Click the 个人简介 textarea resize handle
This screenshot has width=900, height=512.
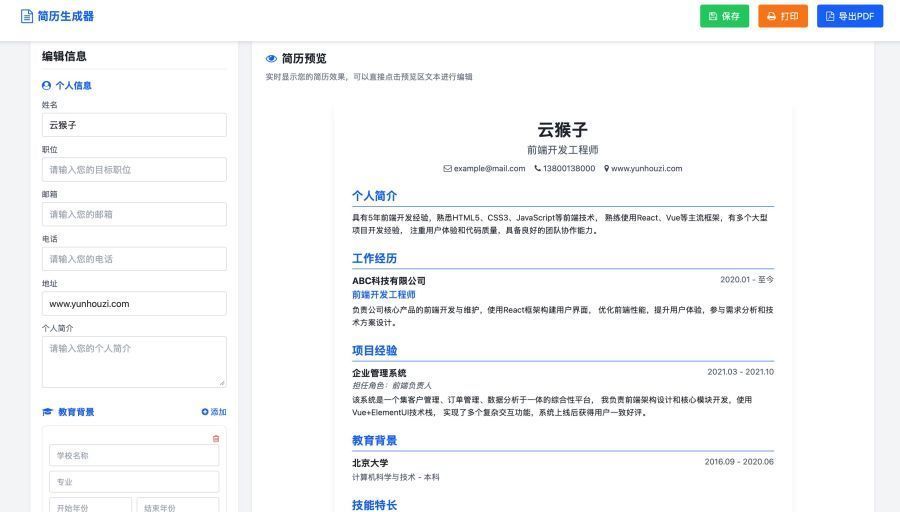[222, 382]
